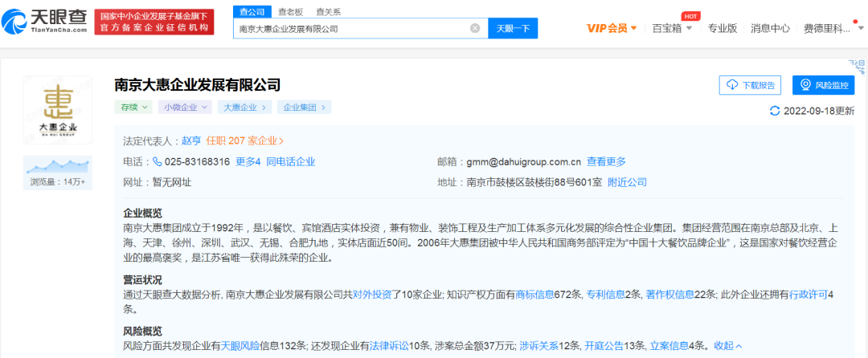Viewport: 868px width, 358px height.
Task: Click 风险监控 button
Action: coord(823,85)
